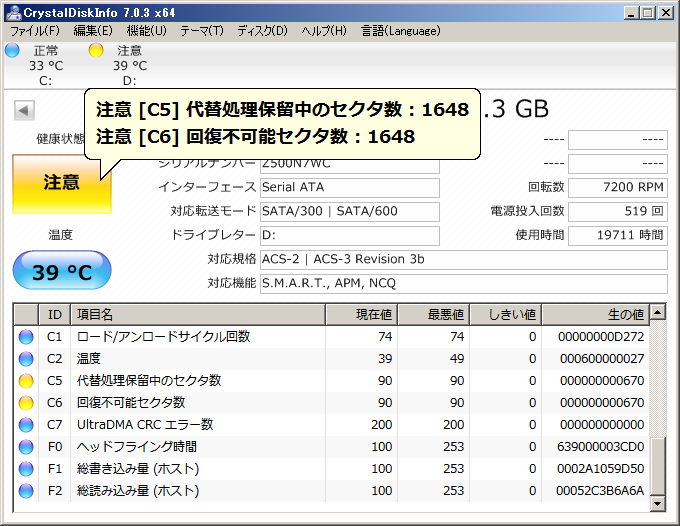Click the 19711 時間 power-on hours field

pyautogui.click(x=618, y=236)
